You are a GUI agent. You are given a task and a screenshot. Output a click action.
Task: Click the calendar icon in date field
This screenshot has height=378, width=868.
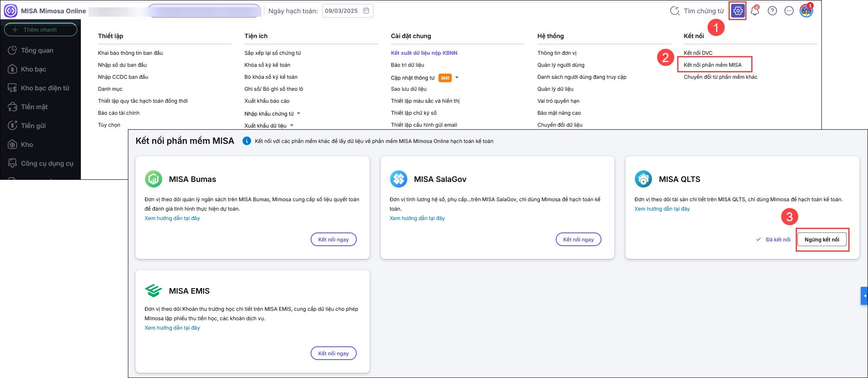(366, 11)
